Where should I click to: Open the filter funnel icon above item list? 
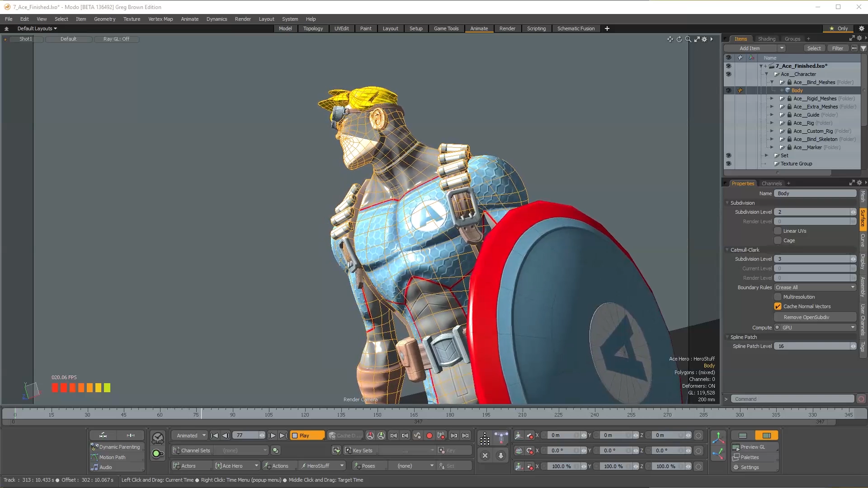[864, 48]
